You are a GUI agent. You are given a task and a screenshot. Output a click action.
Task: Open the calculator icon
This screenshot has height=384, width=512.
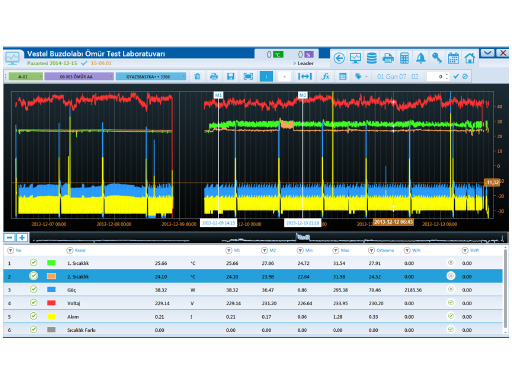click(x=404, y=58)
